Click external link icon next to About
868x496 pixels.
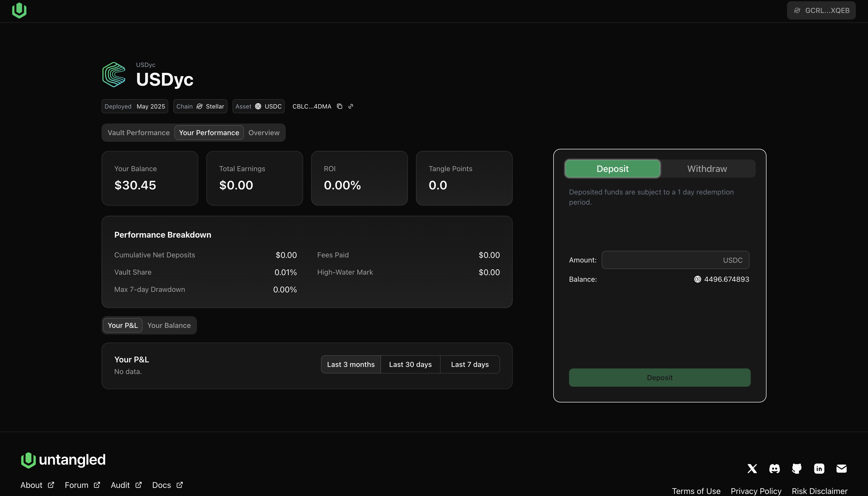[x=51, y=485]
